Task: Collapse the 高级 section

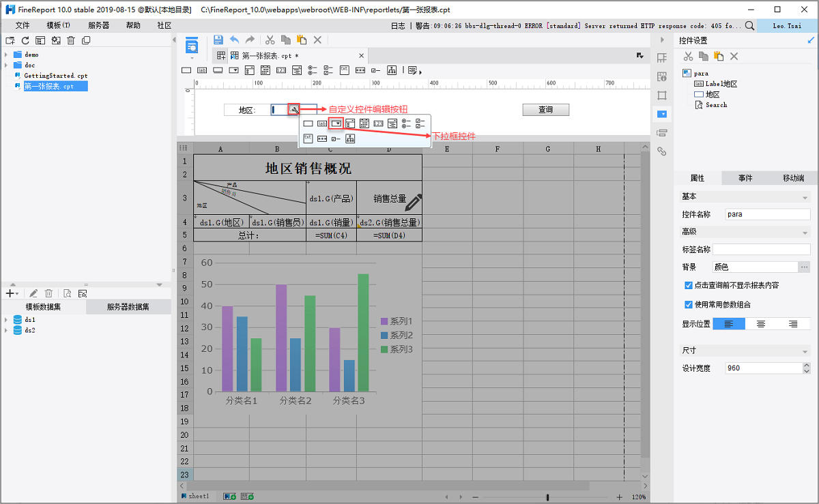Action: [x=806, y=233]
